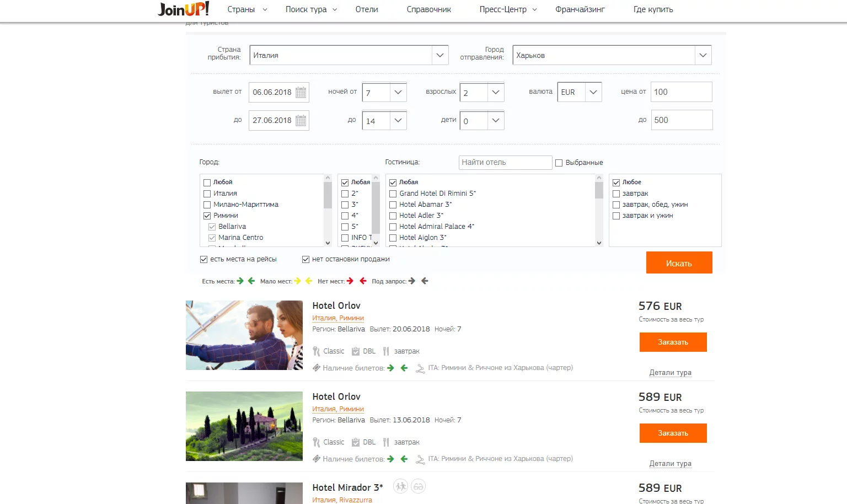Screen dimensions: 847x504
Task: Click the JoinUP! logo
Action: [x=183, y=9]
